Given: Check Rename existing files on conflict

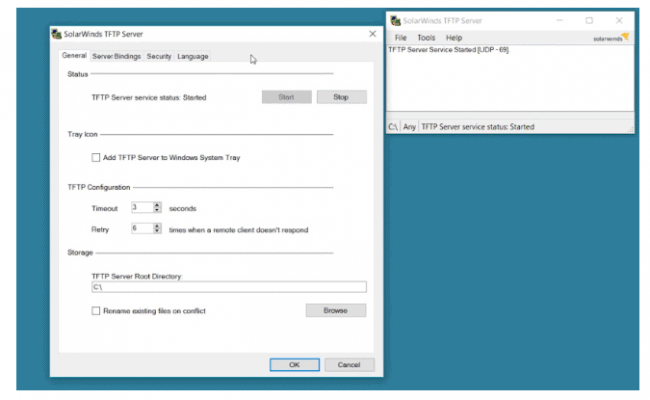Looking at the screenshot, I should coord(96,311).
